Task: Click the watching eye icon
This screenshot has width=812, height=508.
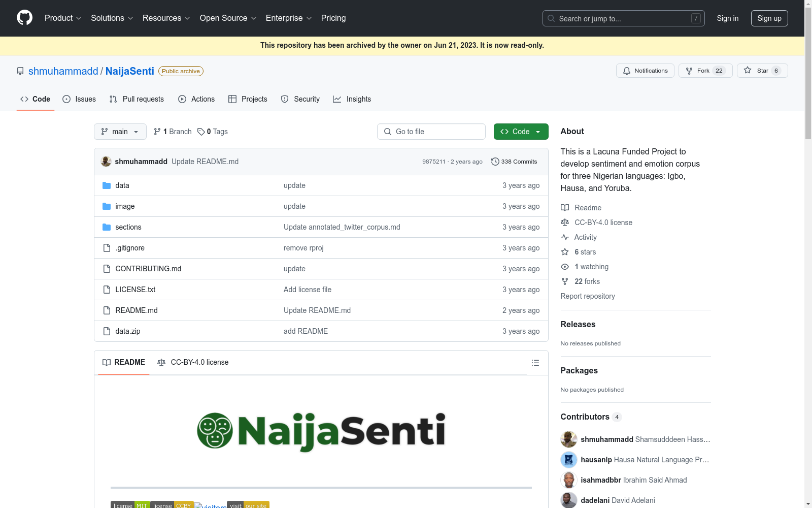Action: (x=565, y=267)
